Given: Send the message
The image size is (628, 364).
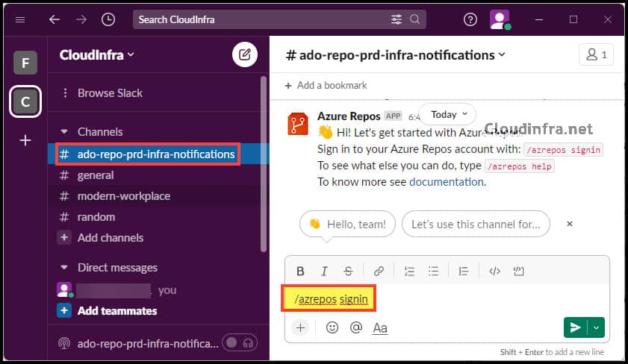Looking at the screenshot, I should pos(575,327).
